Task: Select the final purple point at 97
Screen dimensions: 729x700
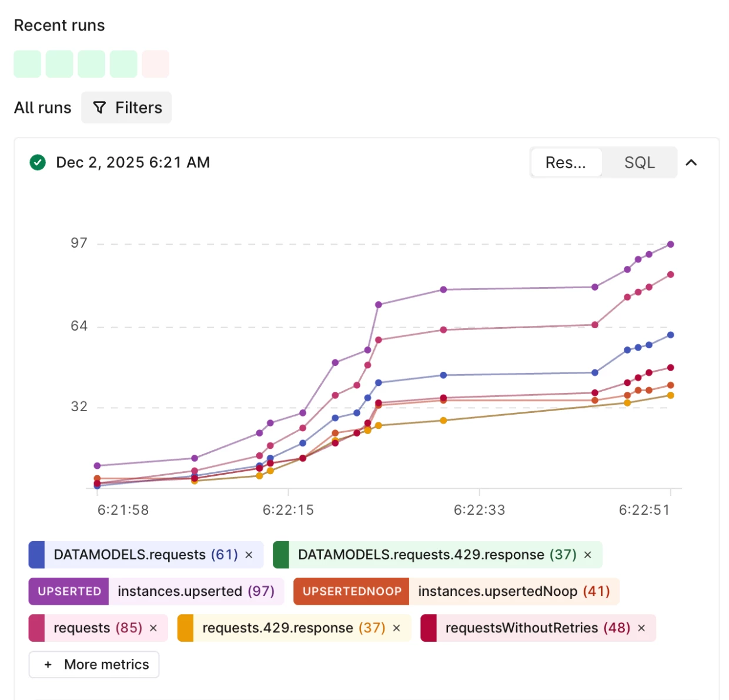Action: click(x=670, y=244)
